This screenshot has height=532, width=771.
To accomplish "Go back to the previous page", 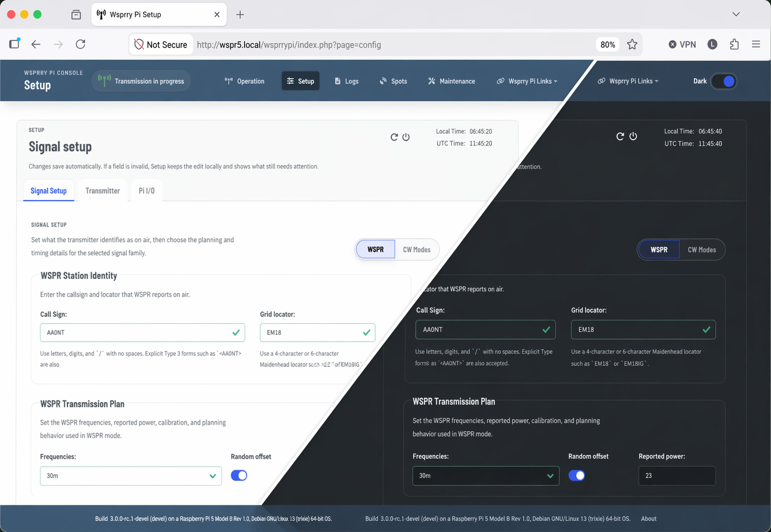I will (x=36, y=44).
